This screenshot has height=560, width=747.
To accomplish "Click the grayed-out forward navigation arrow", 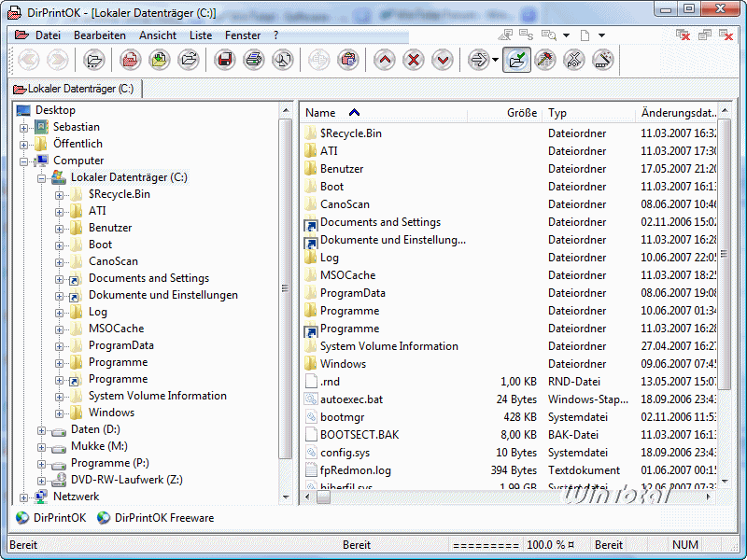I will 58,60.
